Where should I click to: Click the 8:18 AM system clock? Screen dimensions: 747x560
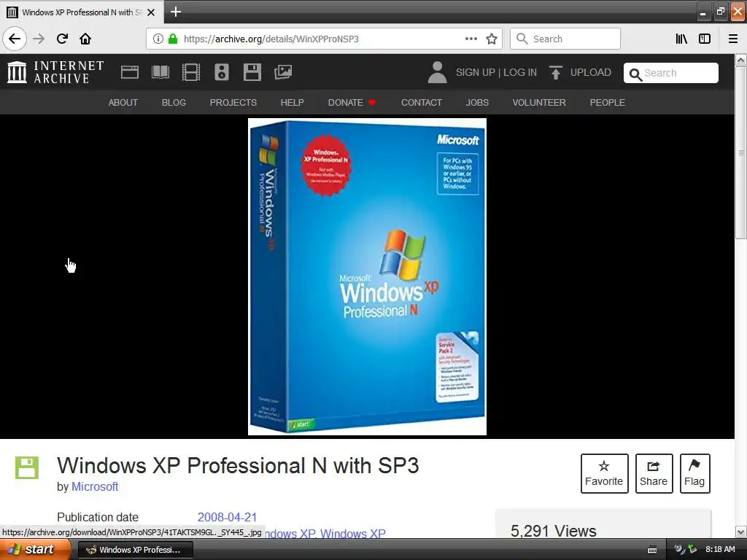tap(720, 549)
